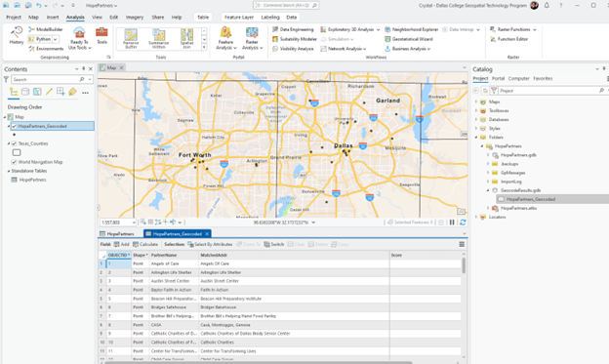Image resolution: width=609 pixels, height=364 pixels.
Task: Switch Contents to List By Selection
Action: [37, 92]
